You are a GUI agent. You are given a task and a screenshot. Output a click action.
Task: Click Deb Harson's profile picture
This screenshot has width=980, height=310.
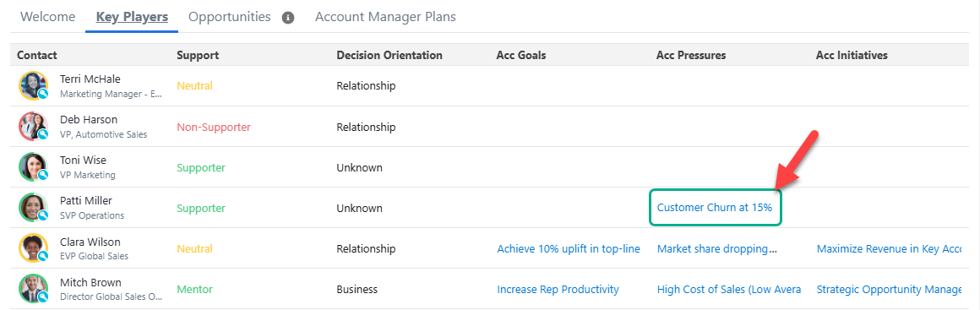[x=33, y=126]
